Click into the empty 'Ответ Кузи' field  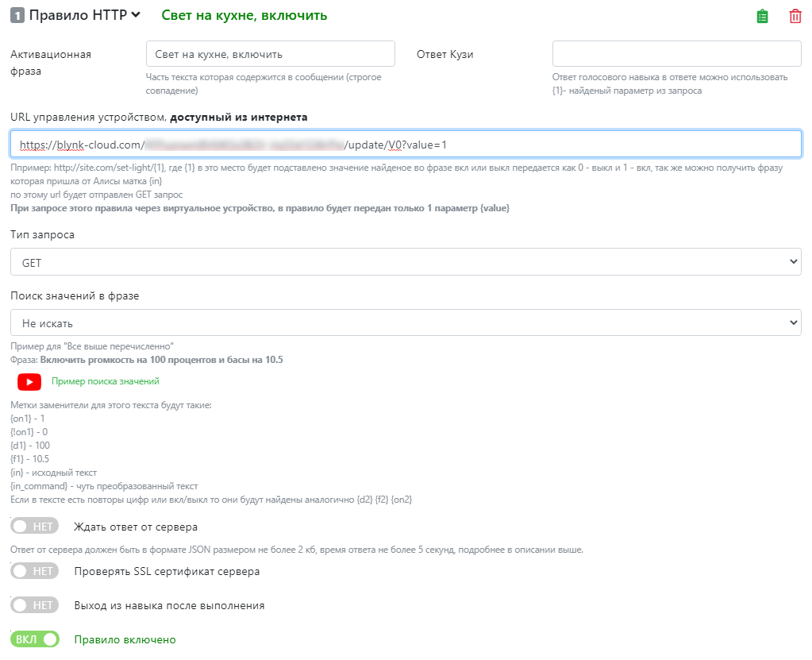point(676,54)
